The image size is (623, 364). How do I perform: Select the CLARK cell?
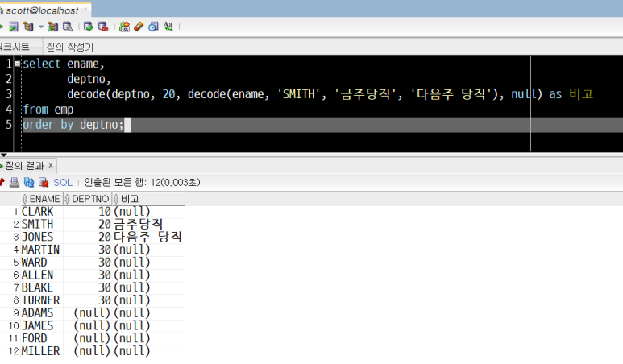pyautogui.click(x=42, y=212)
